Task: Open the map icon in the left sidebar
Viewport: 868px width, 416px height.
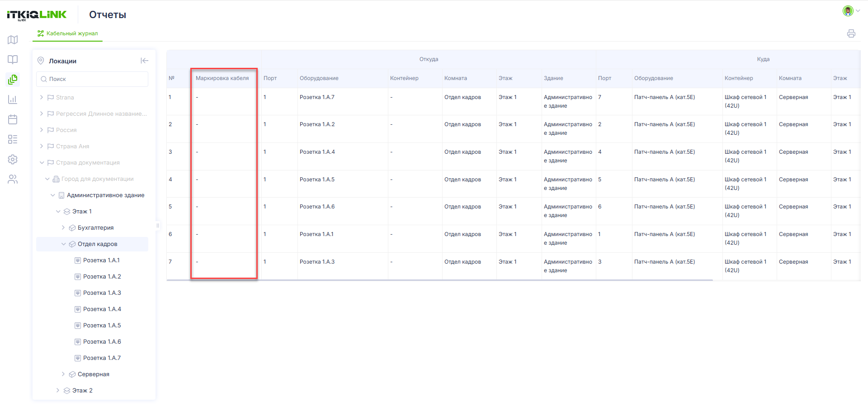Action: pyautogui.click(x=13, y=40)
